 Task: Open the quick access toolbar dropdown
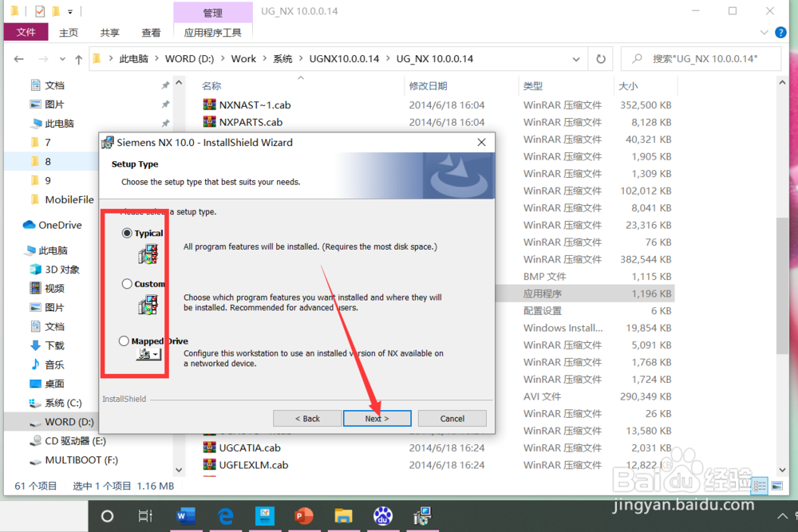[70, 11]
